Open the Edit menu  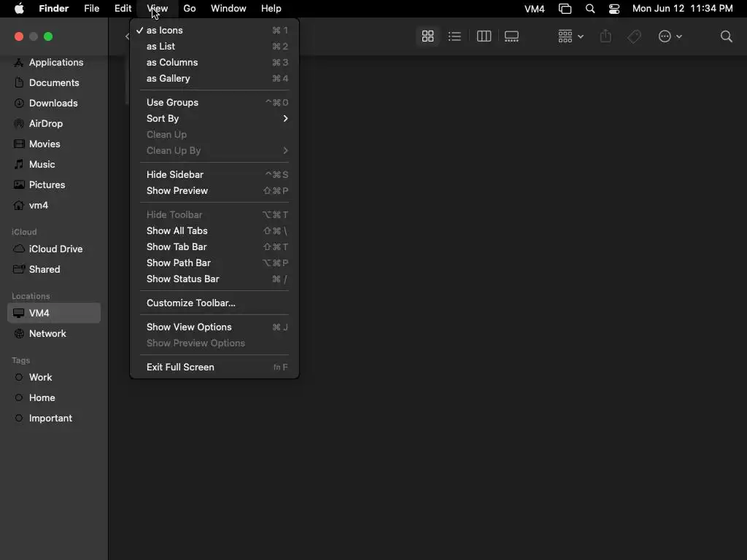point(123,9)
